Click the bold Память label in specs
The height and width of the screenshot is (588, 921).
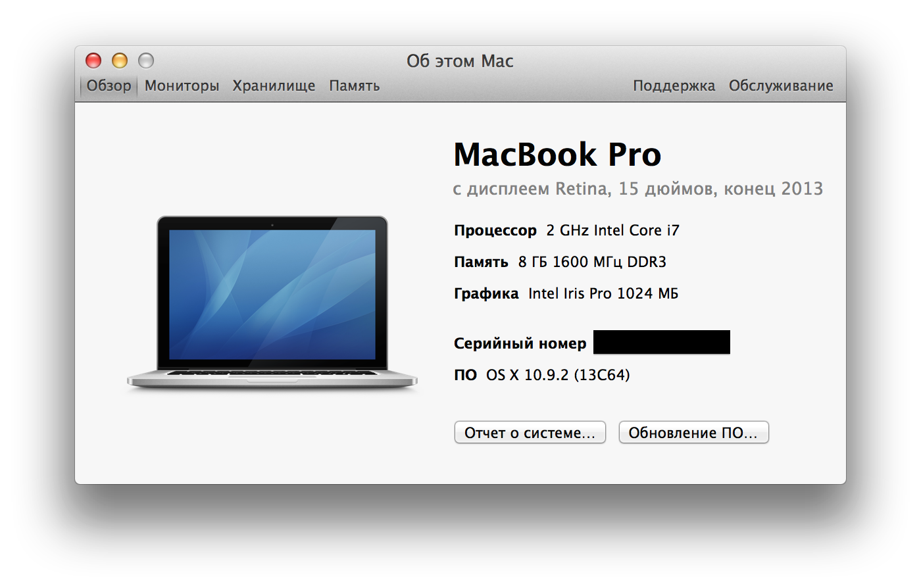pos(481,262)
